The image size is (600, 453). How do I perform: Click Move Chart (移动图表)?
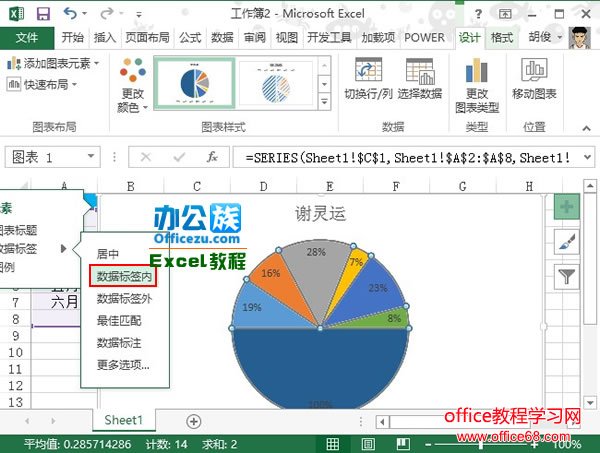click(x=534, y=78)
